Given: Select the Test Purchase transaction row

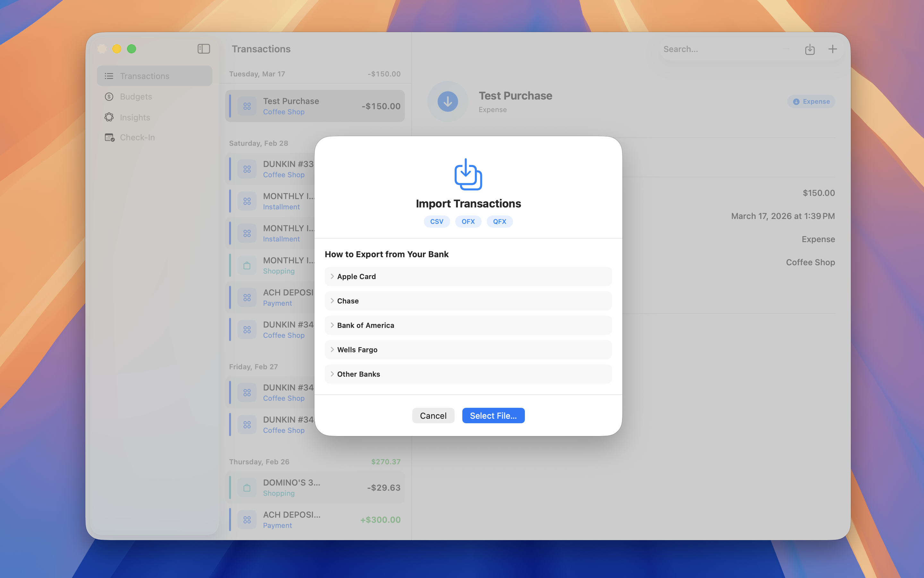Looking at the screenshot, I should (x=315, y=106).
